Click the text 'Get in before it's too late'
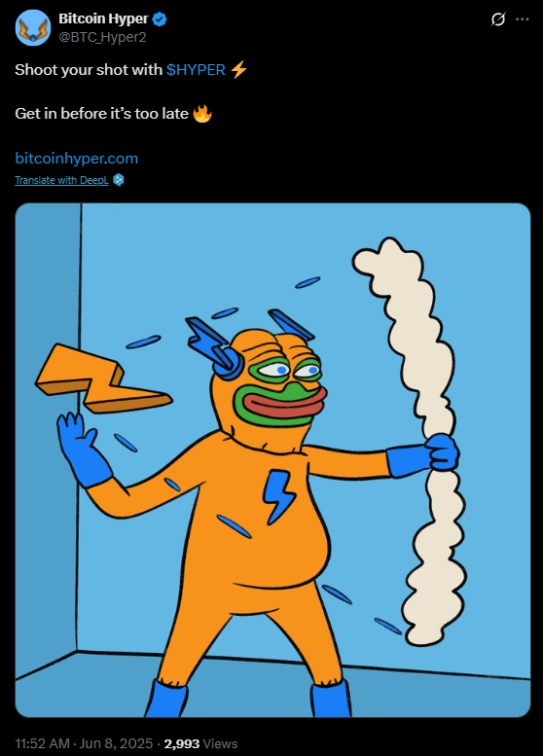The height and width of the screenshot is (756, 543). [x=102, y=114]
